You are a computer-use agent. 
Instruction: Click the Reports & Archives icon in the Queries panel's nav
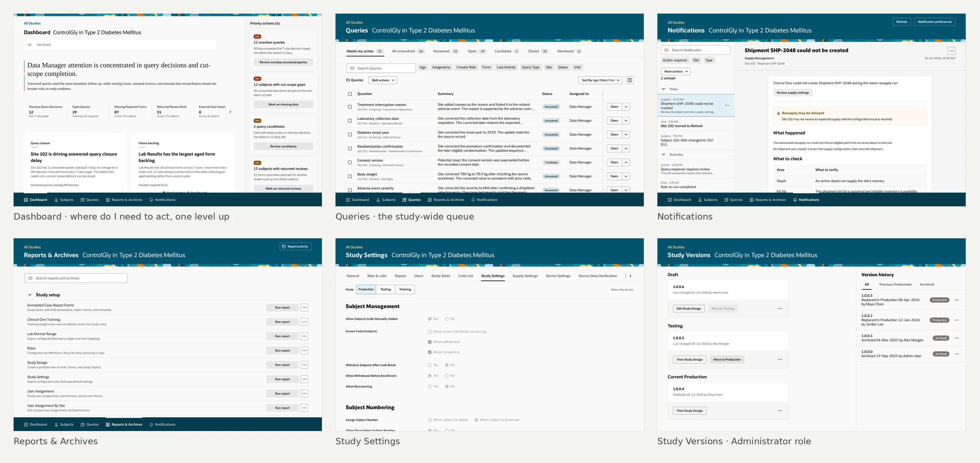point(429,200)
